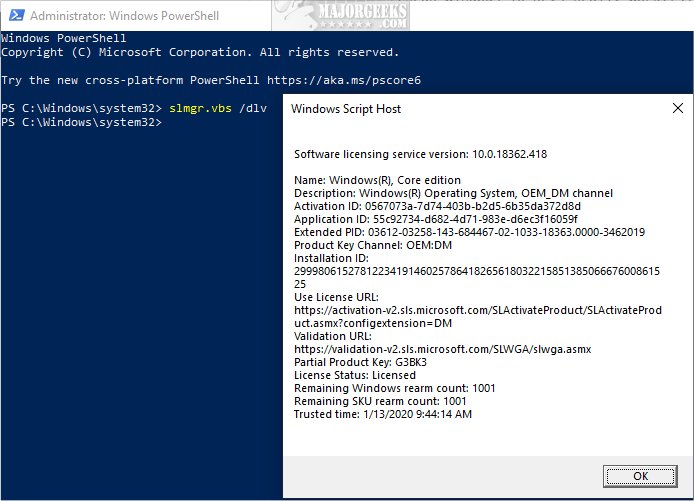Click the Remaining Windows rearm count line
The height and width of the screenshot is (501, 694).
click(x=394, y=388)
